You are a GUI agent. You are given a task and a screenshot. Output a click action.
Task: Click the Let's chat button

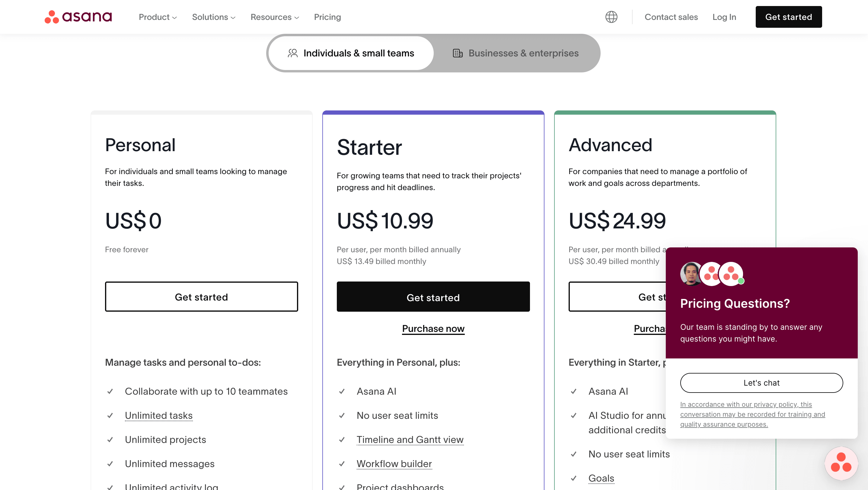click(x=761, y=383)
